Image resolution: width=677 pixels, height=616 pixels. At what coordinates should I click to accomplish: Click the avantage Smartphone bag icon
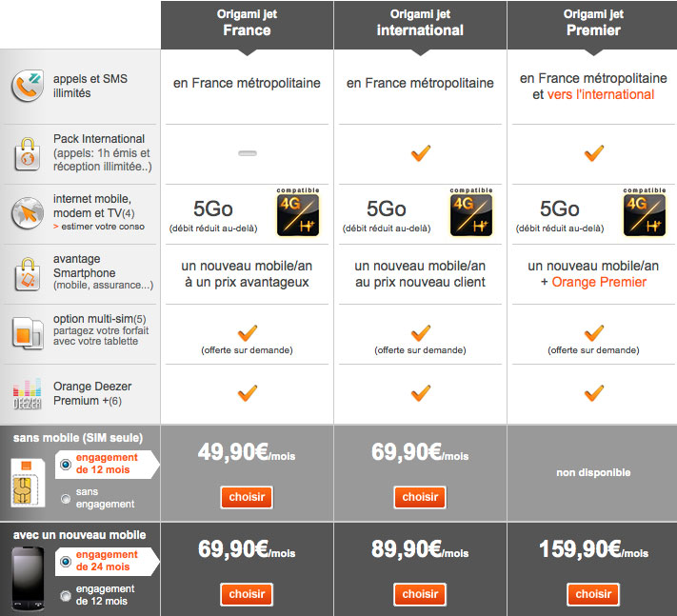pyautogui.click(x=27, y=274)
